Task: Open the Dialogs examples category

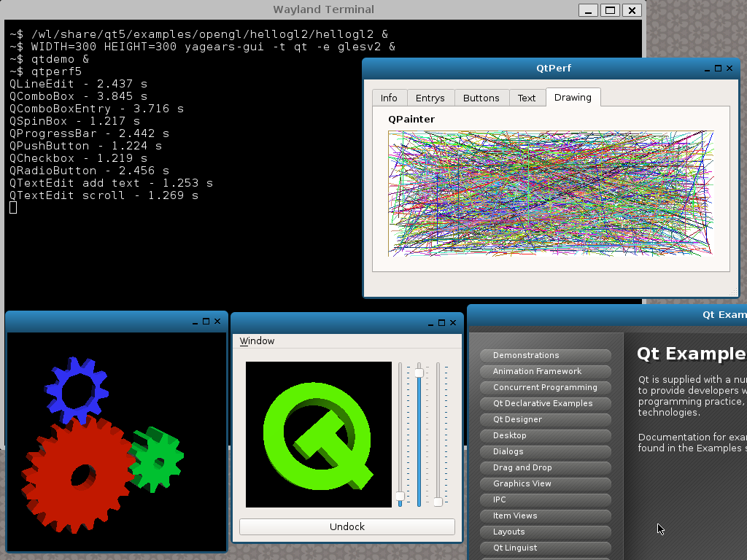Action: (546, 451)
